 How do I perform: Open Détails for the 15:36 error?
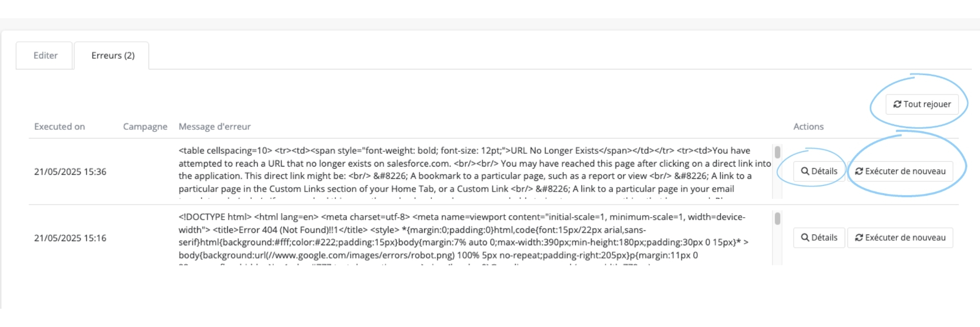pyautogui.click(x=819, y=171)
